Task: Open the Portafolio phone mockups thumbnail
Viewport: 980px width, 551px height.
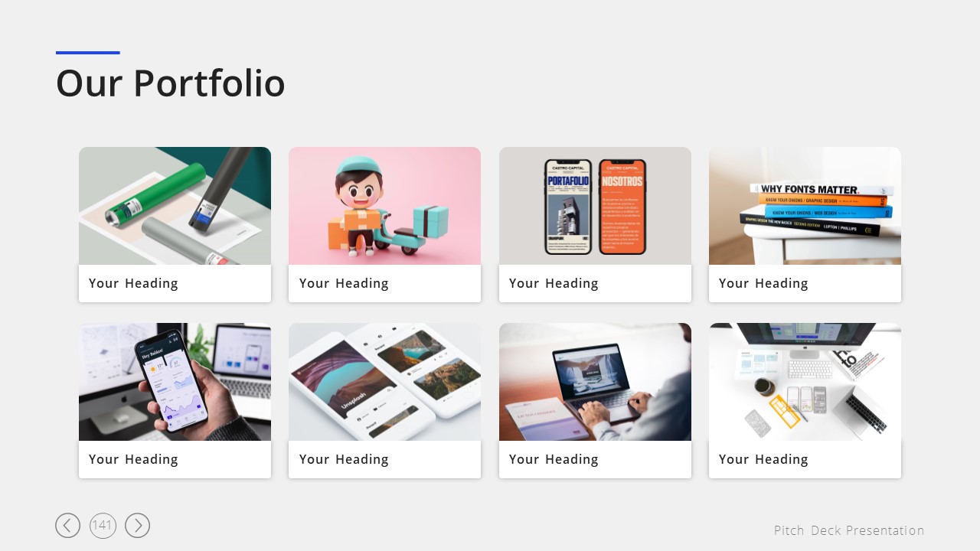Action: [595, 206]
